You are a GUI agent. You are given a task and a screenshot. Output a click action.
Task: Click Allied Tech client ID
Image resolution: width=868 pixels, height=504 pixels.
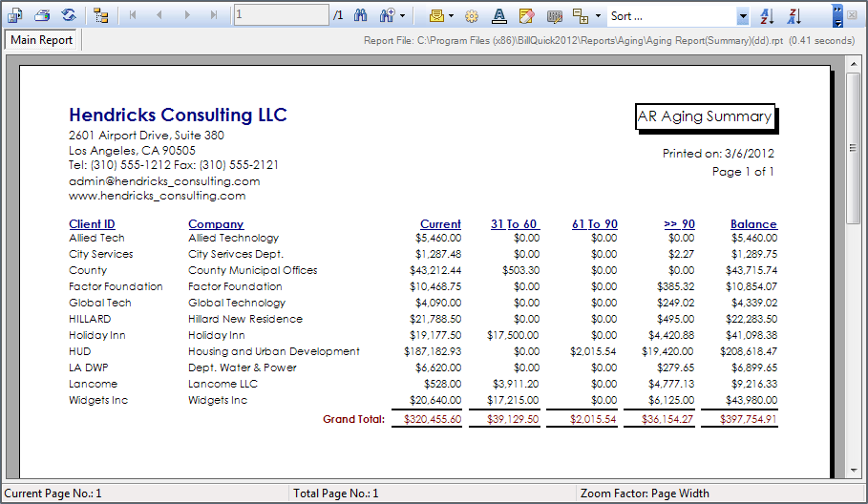(96, 238)
